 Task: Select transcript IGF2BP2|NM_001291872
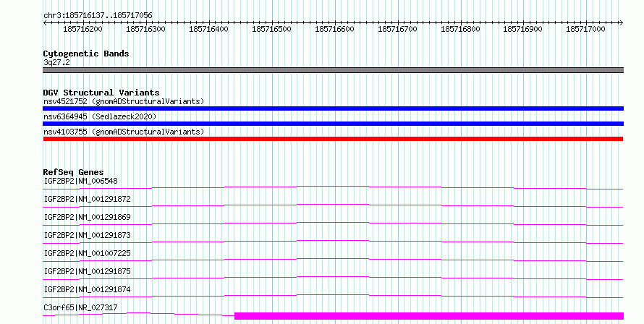[87, 199]
